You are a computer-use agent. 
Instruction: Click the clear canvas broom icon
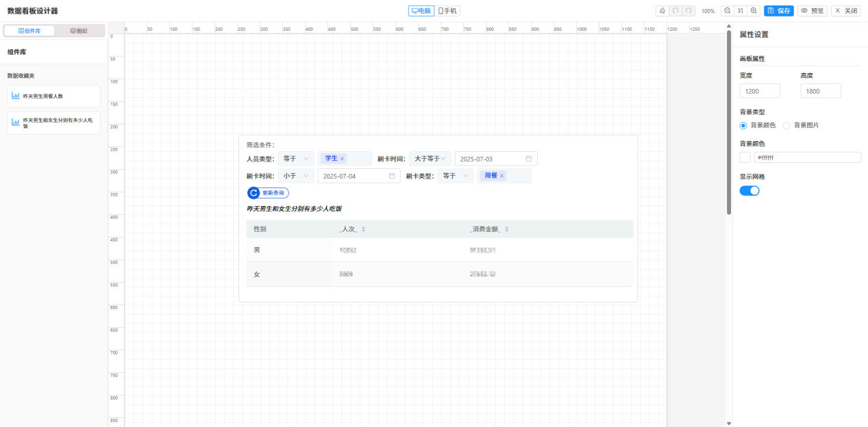pos(662,11)
